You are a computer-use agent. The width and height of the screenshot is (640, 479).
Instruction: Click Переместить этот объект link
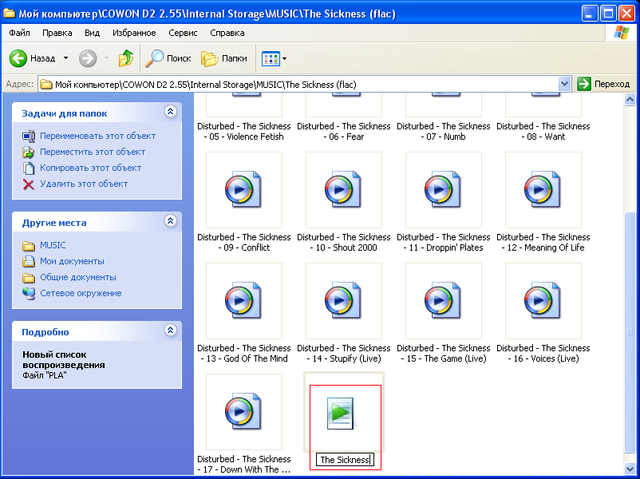click(92, 152)
